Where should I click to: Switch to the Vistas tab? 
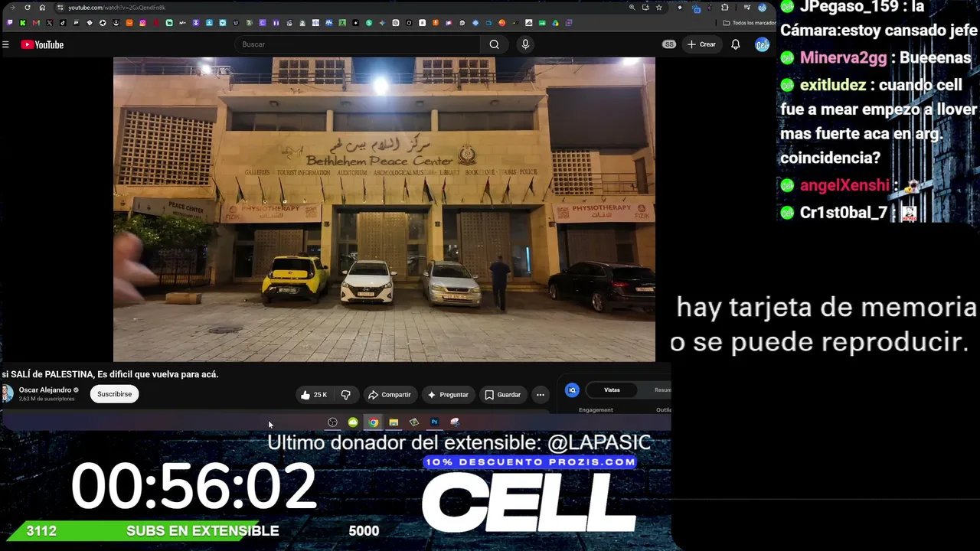(x=612, y=390)
